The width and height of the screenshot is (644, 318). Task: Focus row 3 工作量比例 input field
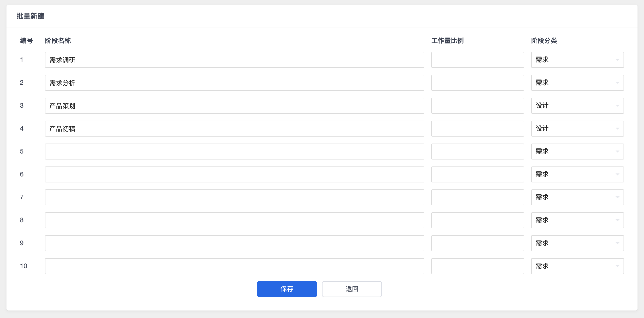(477, 106)
